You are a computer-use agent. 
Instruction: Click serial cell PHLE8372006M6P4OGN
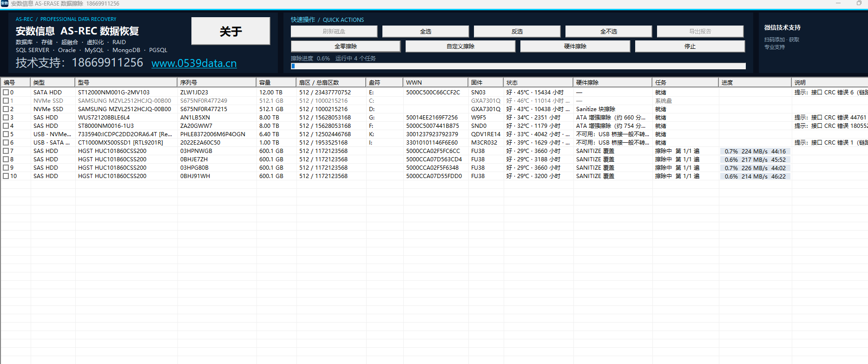coord(213,134)
